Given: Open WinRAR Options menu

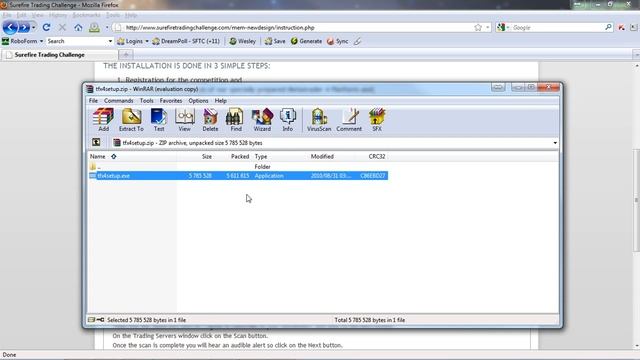Looking at the screenshot, I should pyautogui.click(x=198, y=100).
